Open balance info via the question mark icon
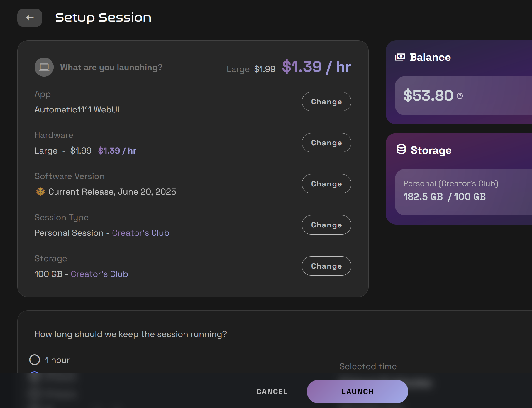 [x=460, y=96]
